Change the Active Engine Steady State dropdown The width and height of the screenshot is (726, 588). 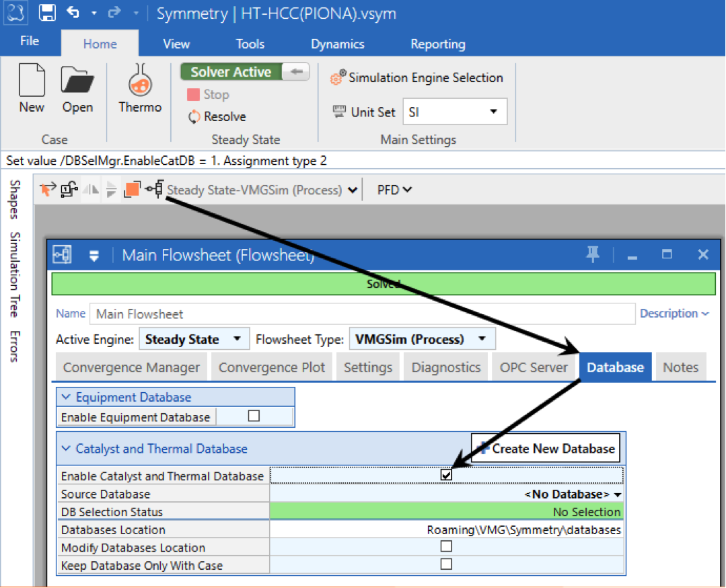click(194, 339)
